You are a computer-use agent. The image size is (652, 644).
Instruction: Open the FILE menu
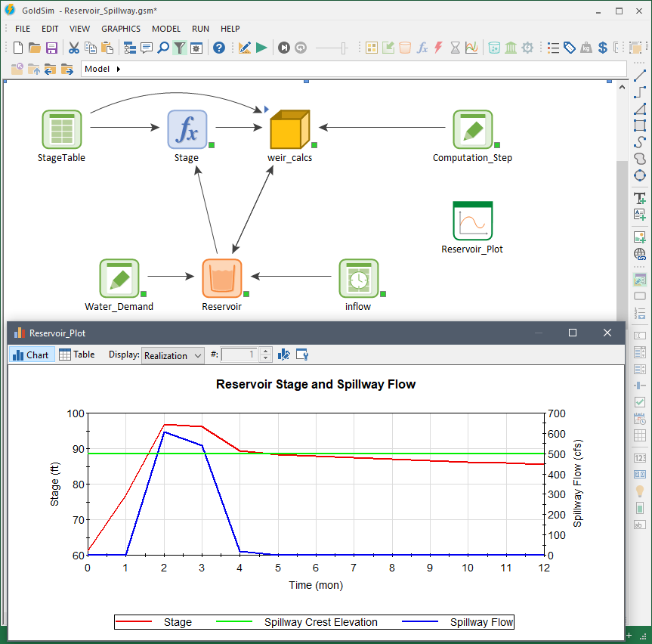(x=23, y=29)
